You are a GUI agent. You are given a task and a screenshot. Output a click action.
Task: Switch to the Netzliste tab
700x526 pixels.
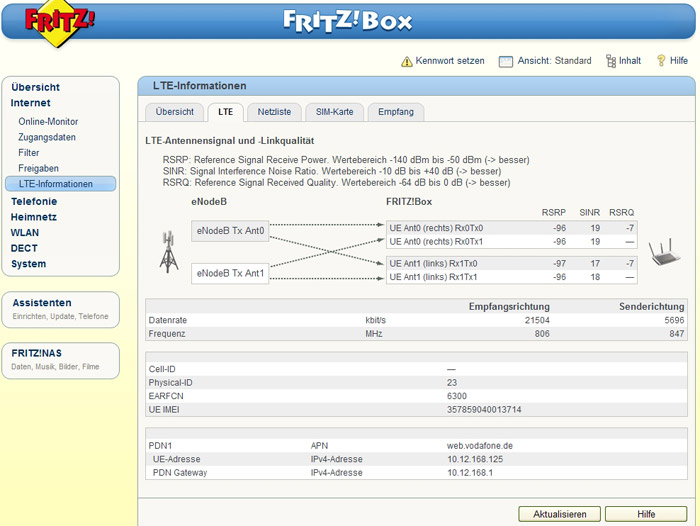tap(274, 112)
